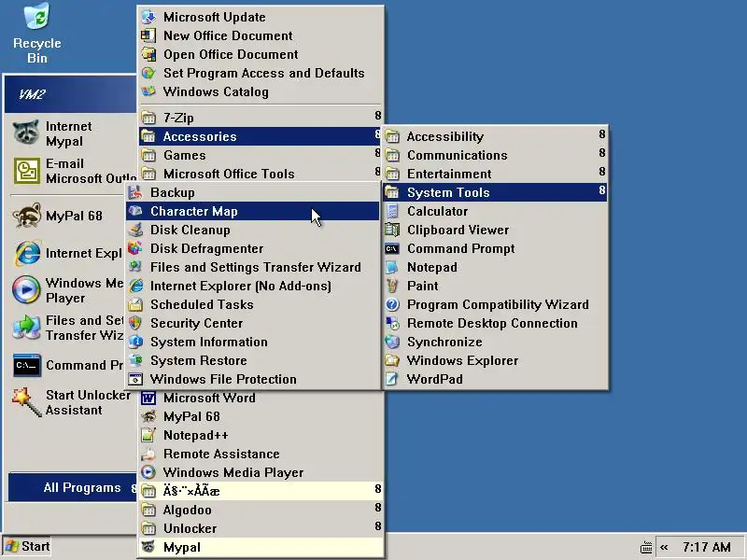
Task: Expand the garbled-name program folder
Action: point(261,491)
